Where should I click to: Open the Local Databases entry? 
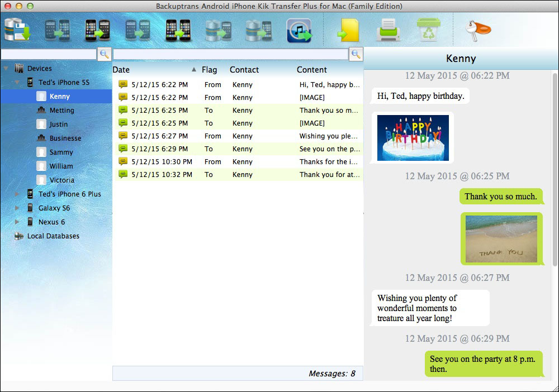point(53,236)
